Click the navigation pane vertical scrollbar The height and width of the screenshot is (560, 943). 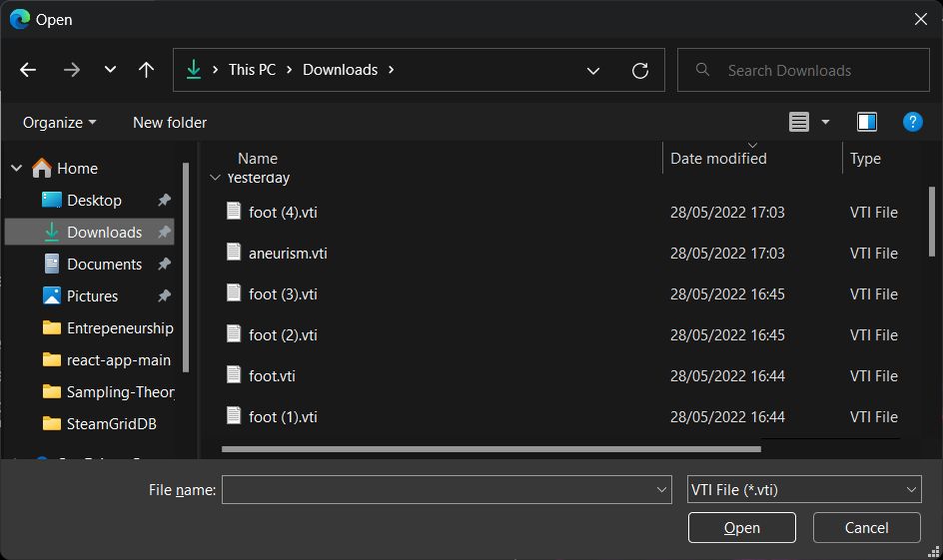(x=186, y=268)
